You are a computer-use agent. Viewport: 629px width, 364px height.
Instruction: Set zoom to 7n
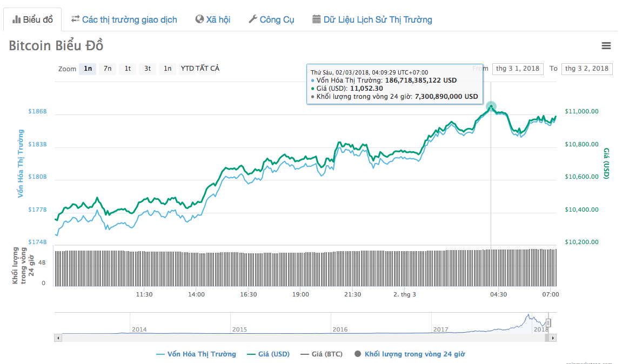[108, 69]
